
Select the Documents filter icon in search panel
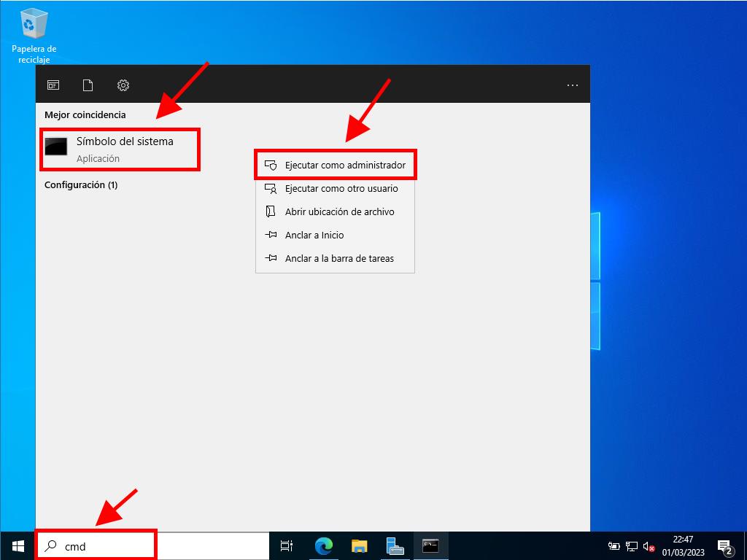tap(88, 85)
